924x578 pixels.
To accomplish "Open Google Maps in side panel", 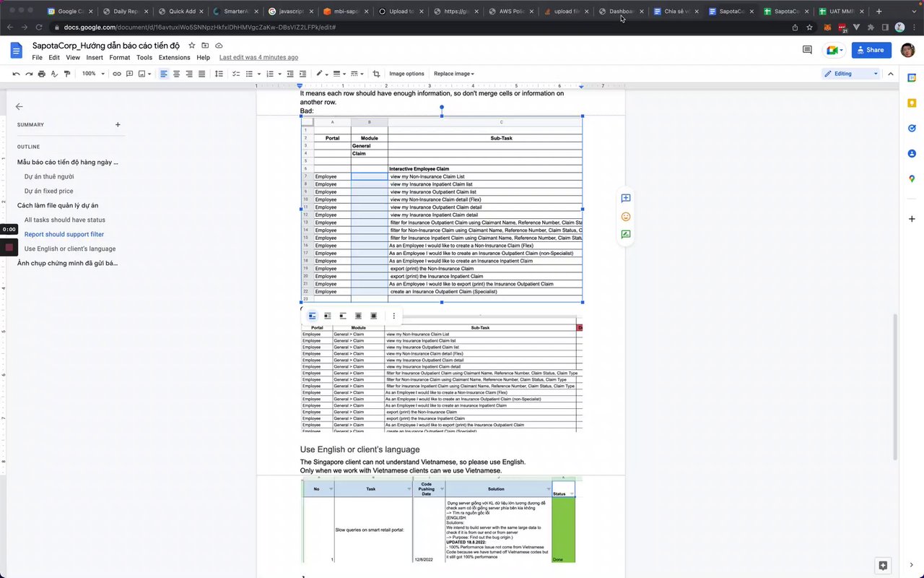I will [912, 178].
